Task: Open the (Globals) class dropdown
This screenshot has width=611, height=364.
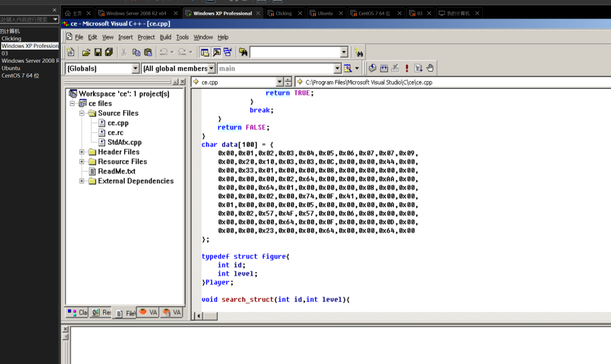Action: click(x=135, y=69)
